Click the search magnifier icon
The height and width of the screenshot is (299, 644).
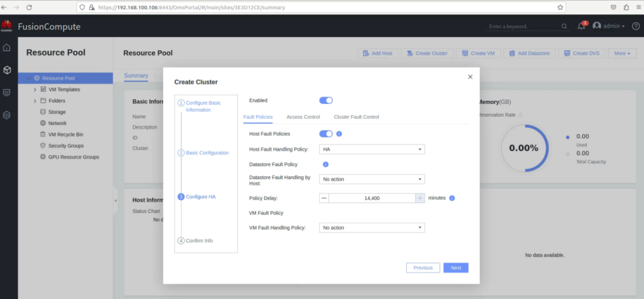[x=565, y=26]
